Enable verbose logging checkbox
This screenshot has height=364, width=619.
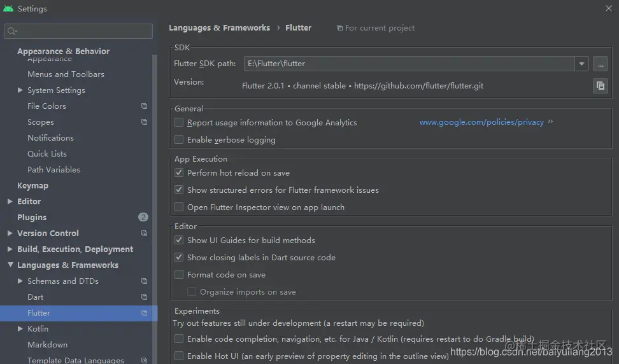click(x=179, y=139)
